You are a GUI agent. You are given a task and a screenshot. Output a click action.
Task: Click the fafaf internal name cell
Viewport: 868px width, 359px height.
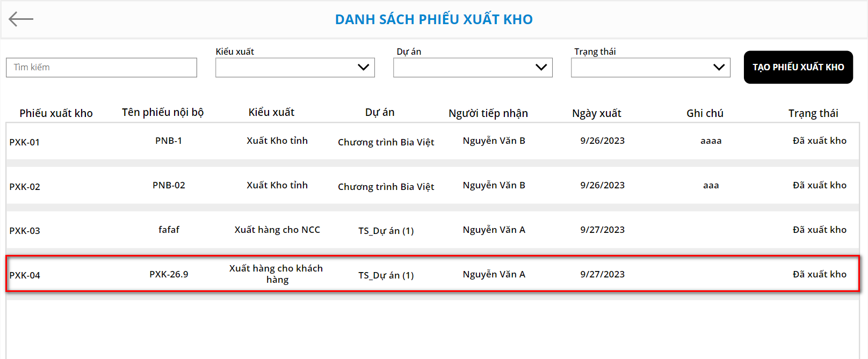tap(169, 230)
